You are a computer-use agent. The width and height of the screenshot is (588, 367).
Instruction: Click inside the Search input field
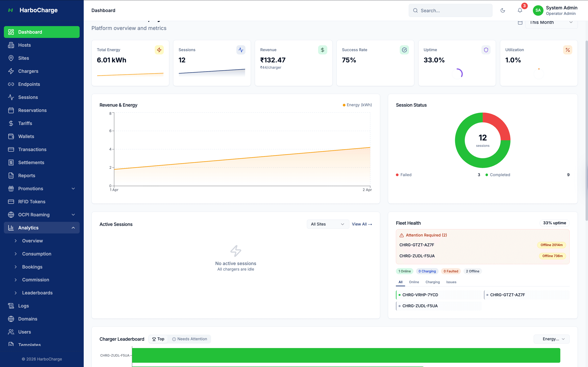pos(450,10)
